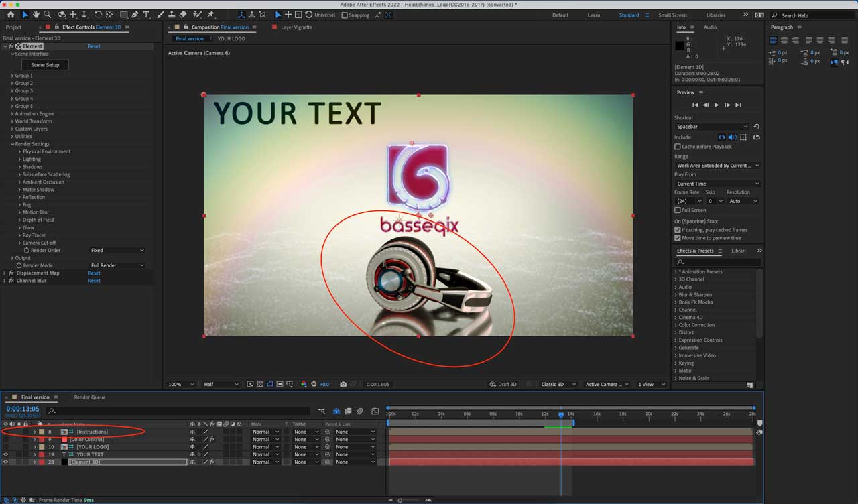Expand the Instructions layer properties
The image size is (858, 504).
[x=34, y=432]
